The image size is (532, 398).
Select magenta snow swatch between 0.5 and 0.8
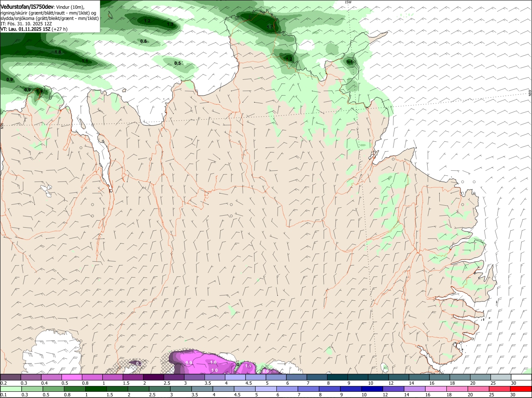tap(72, 377)
